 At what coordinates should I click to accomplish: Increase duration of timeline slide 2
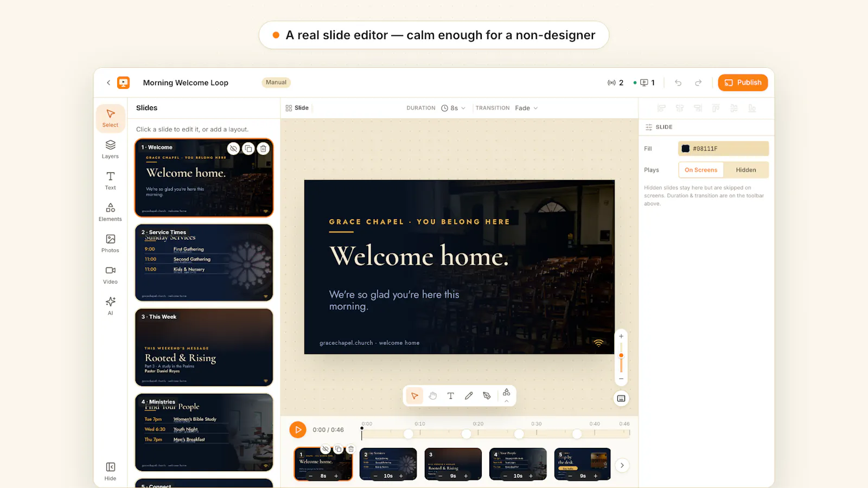tap(401, 476)
